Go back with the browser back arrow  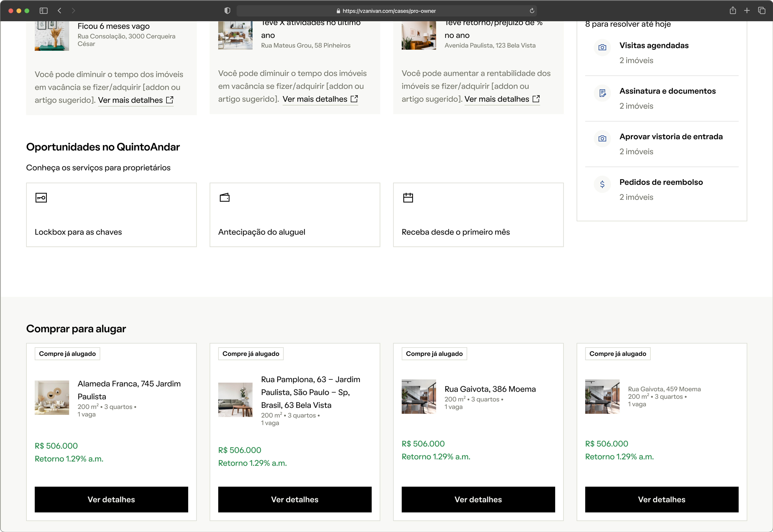59,11
